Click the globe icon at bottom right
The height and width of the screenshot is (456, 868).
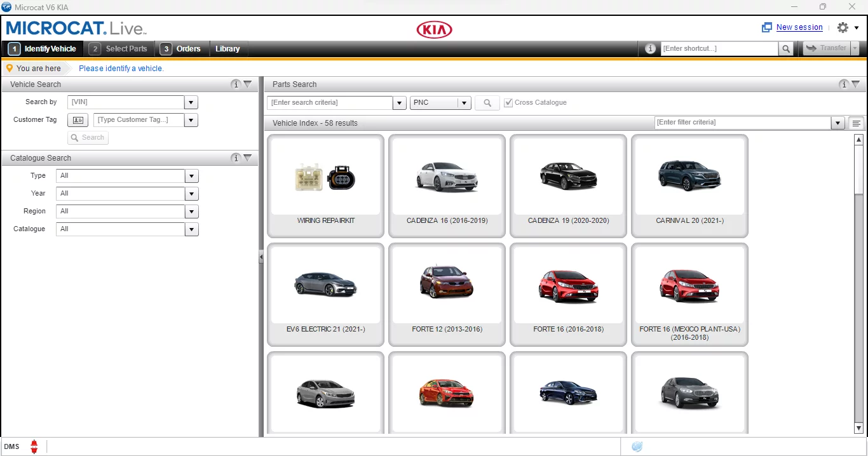pyautogui.click(x=637, y=447)
